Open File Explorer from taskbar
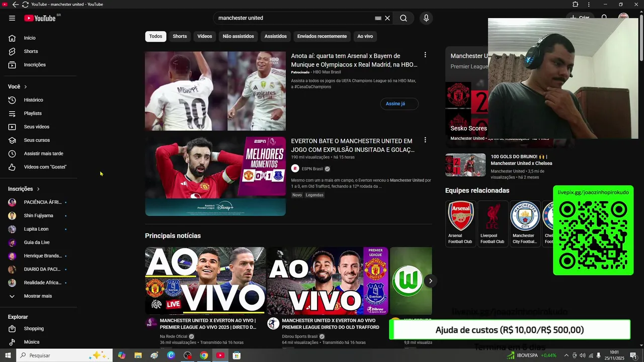Image resolution: width=644 pixels, height=362 pixels. tap(138, 355)
